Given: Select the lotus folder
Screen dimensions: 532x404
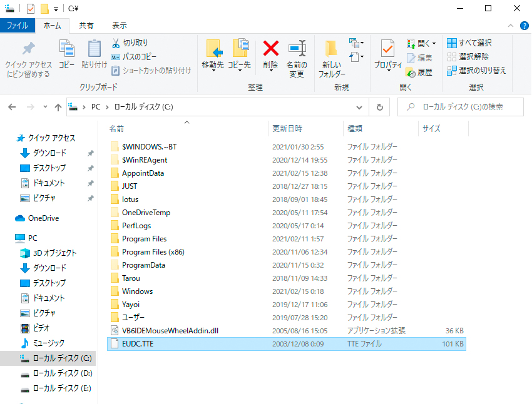Looking at the screenshot, I should click(x=130, y=199).
